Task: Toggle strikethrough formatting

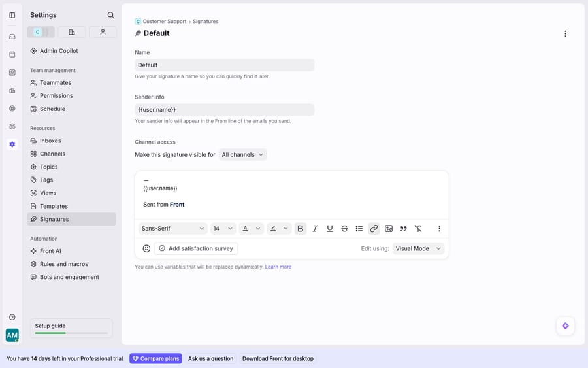Action: tap(344, 229)
